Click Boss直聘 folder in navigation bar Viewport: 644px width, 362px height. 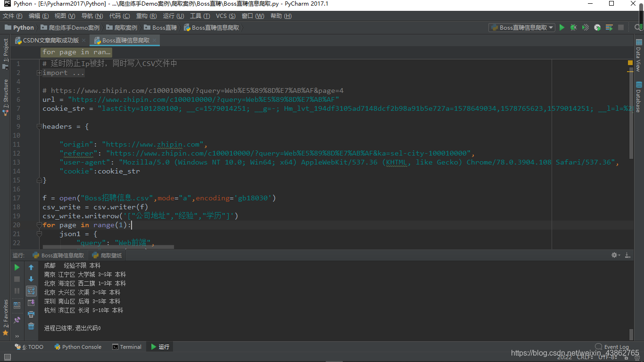tap(160, 28)
